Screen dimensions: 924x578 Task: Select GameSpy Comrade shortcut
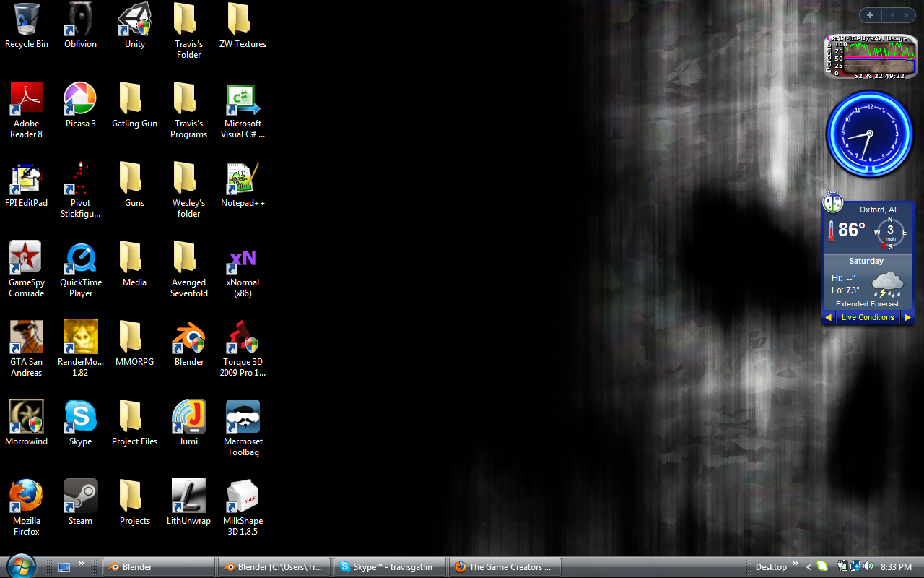point(27,269)
